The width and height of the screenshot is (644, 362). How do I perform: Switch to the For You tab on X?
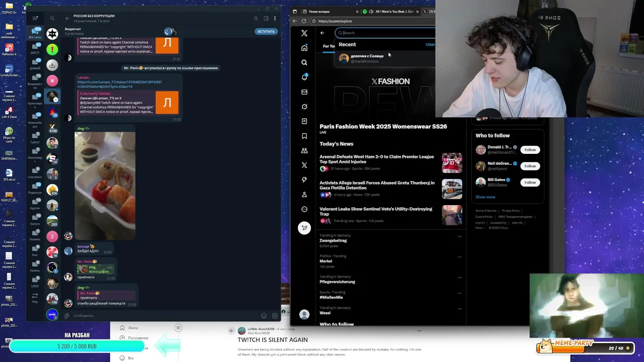pyautogui.click(x=329, y=46)
